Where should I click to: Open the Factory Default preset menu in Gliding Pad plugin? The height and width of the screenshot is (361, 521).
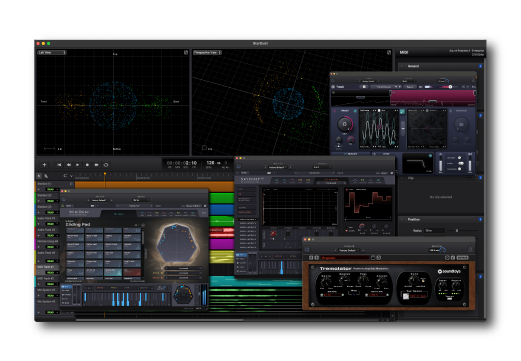point(99,200)
